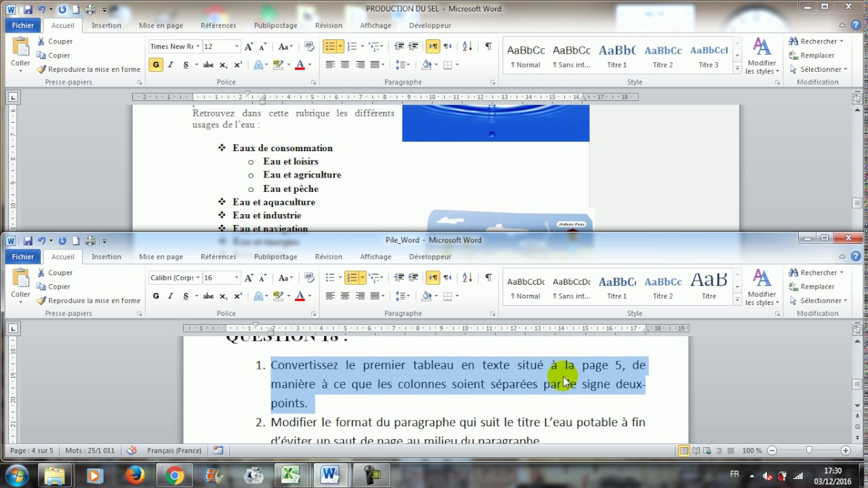Image resolution: width=868 pixels, height=488 pixels.
Task: Click Windows Start button
Action: pyautogui.click(x=16, y=475)
